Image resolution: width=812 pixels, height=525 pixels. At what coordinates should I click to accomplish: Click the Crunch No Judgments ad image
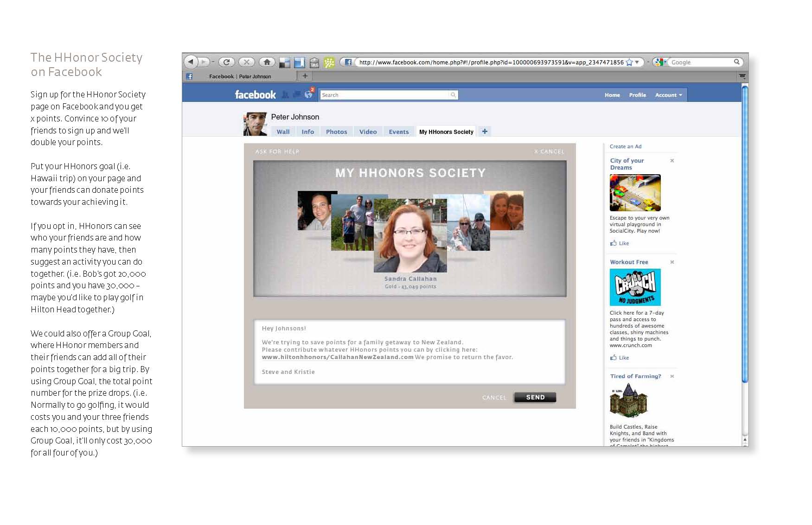[x=635, y=287]
